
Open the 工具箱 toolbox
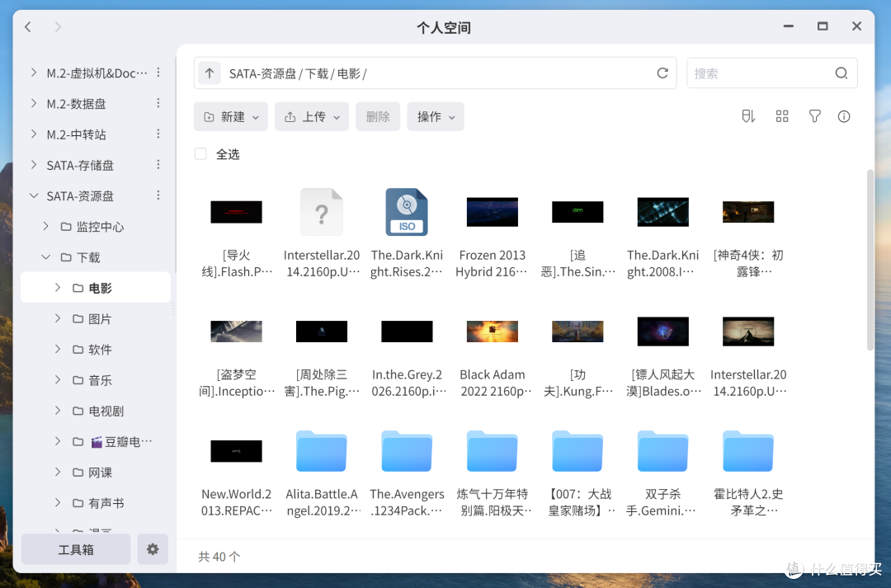[76, 549]
